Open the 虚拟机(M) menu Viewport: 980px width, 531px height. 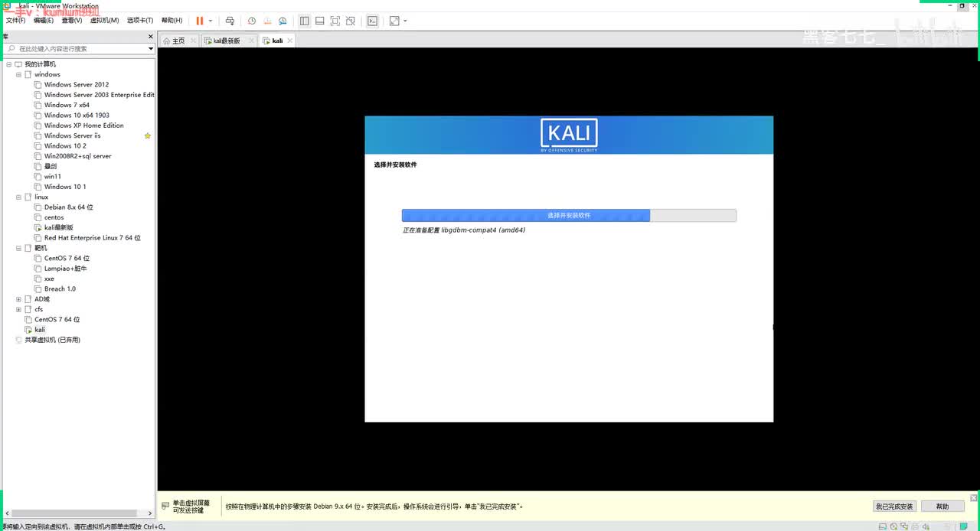[x=104, y=21]
